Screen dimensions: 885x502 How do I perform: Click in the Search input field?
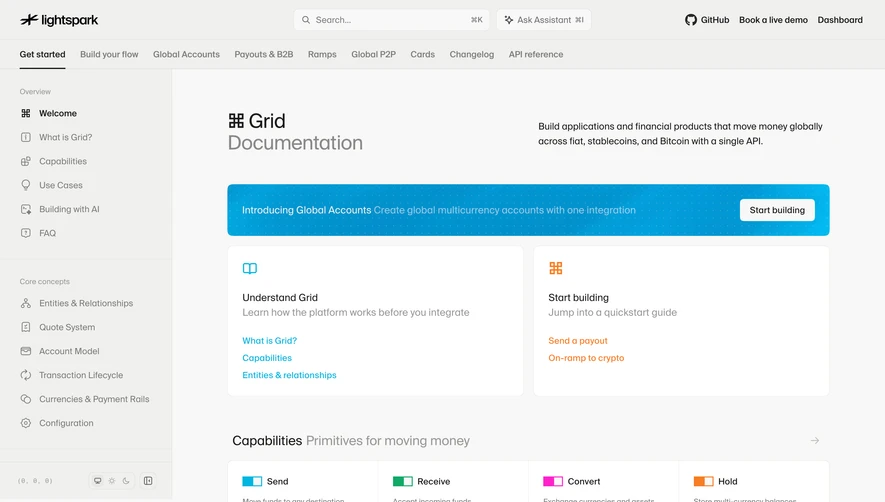391,20
